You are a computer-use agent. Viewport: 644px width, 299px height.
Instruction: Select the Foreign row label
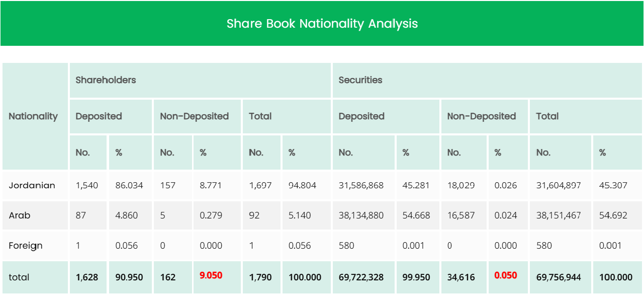click(25, 246)
